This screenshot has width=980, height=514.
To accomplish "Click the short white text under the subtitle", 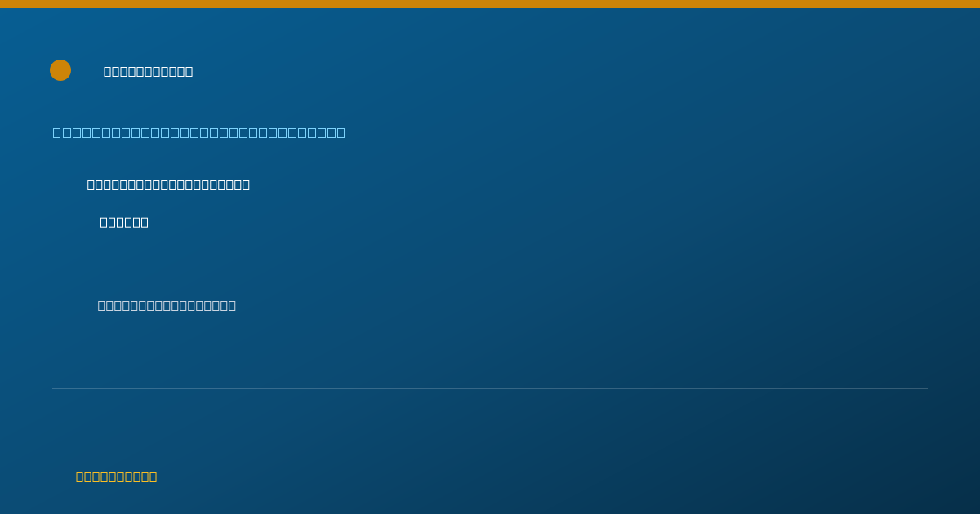I will [124, 222].
